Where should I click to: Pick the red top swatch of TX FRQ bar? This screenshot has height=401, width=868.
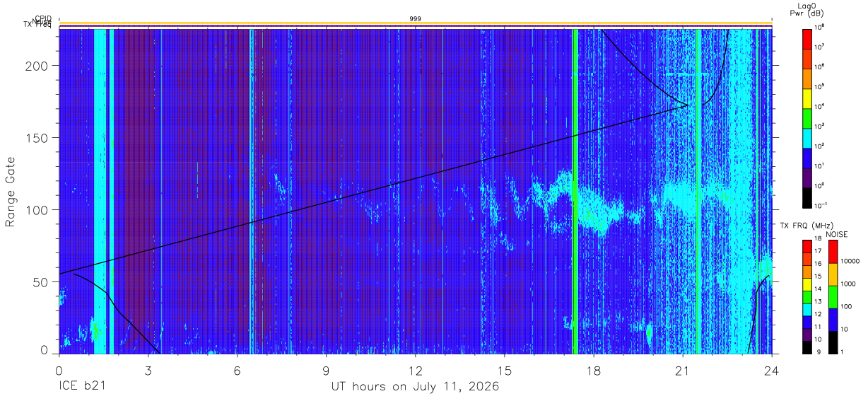807,246
